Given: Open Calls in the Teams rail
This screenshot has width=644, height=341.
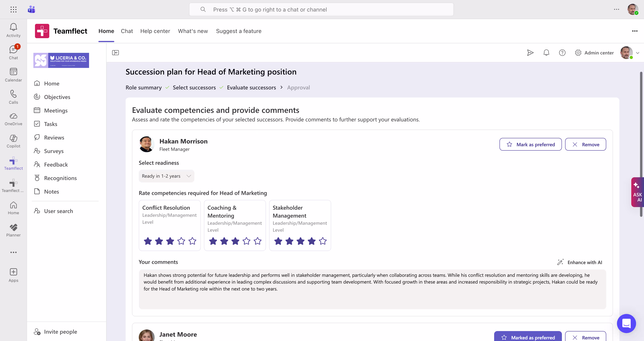Looking at the screenshot, I should [x=14, y=97].
